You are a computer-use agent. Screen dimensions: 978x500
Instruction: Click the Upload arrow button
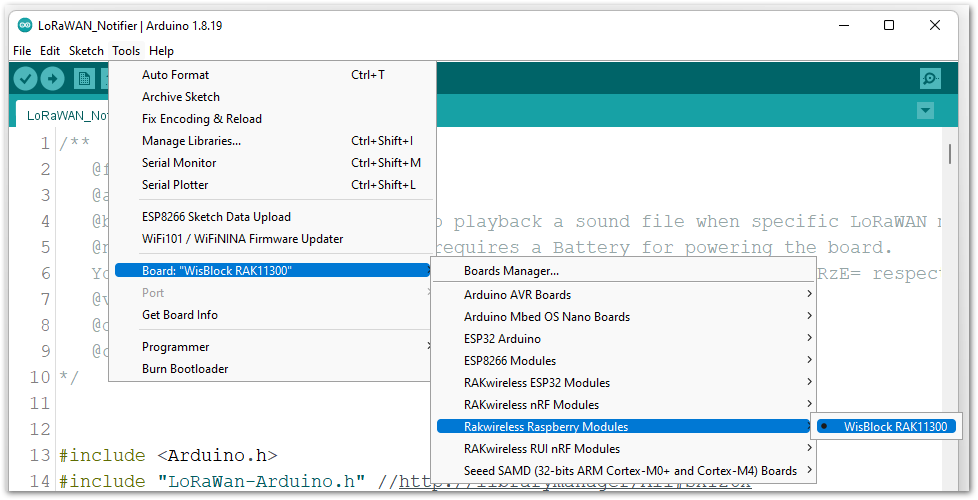(x=52, y=79)
